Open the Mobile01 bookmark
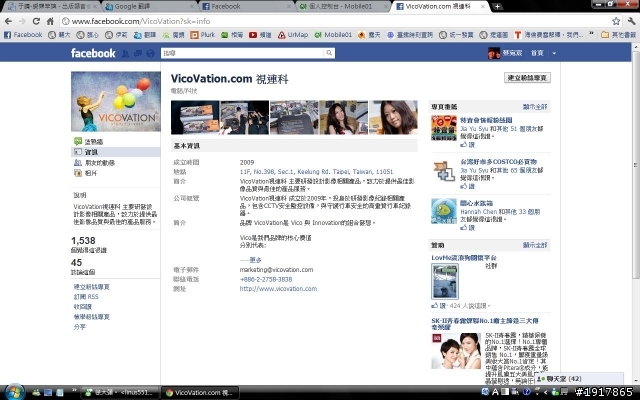The width and height of the screenshot is (640, 400). point(333,35)
